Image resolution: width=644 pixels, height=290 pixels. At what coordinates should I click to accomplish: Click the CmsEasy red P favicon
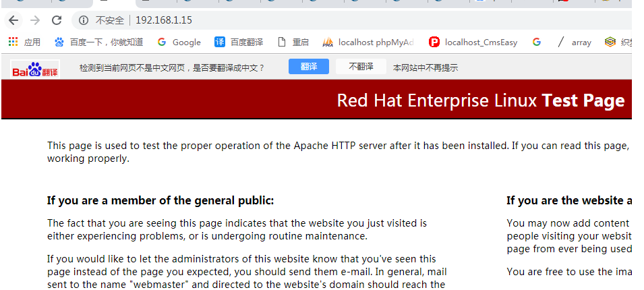click(x=434, y=42)
